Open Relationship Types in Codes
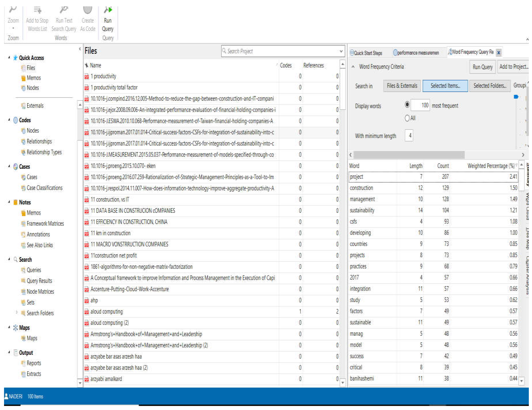532x410 pixels. (44, 152)
